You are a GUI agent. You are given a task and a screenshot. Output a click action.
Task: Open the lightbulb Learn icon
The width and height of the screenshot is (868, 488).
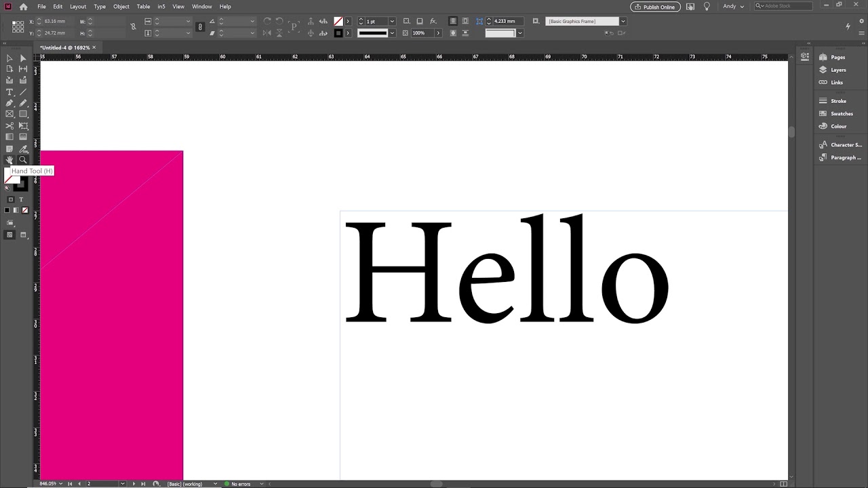pyautogui.click(x=707, y=7)
